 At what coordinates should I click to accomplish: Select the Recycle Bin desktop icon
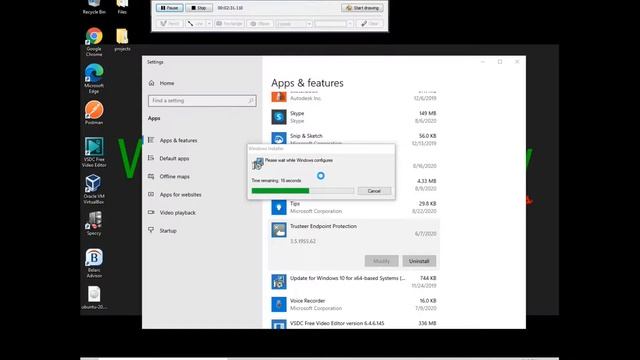tap(94, 7)
